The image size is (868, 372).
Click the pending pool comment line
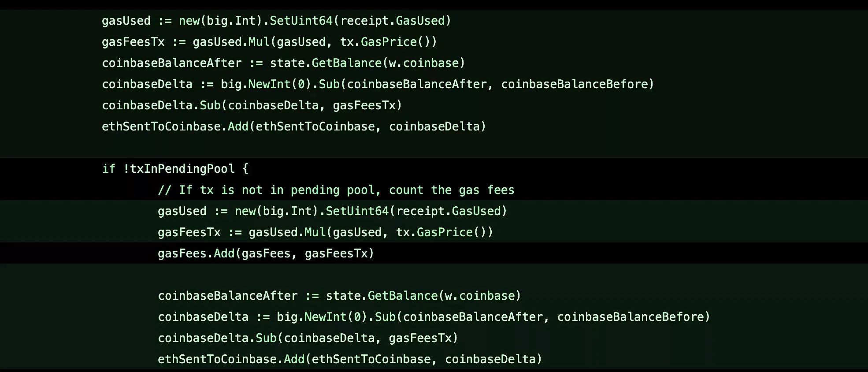(x=336, y=190)
